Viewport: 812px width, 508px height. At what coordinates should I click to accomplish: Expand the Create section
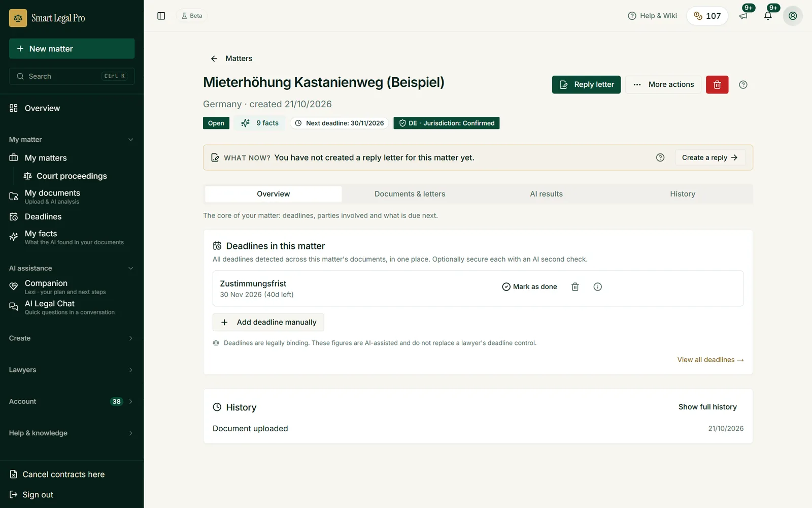pyautogui.click(x=72, y=338)
